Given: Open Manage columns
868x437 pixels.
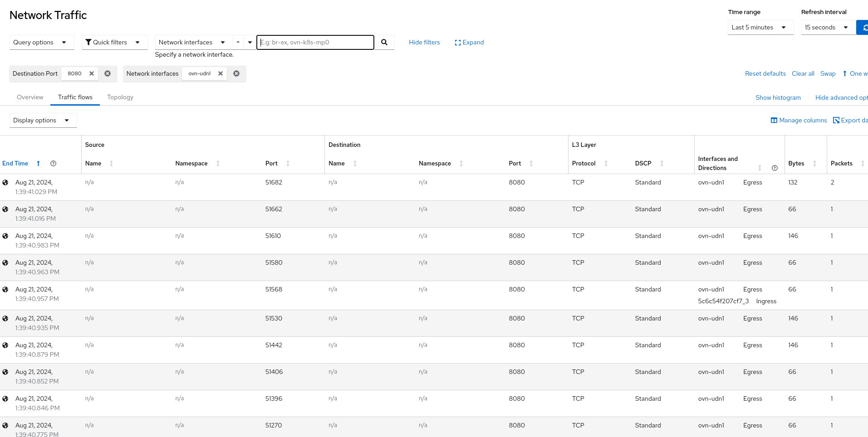Looking at the screenshot, I should click(799, 120).
